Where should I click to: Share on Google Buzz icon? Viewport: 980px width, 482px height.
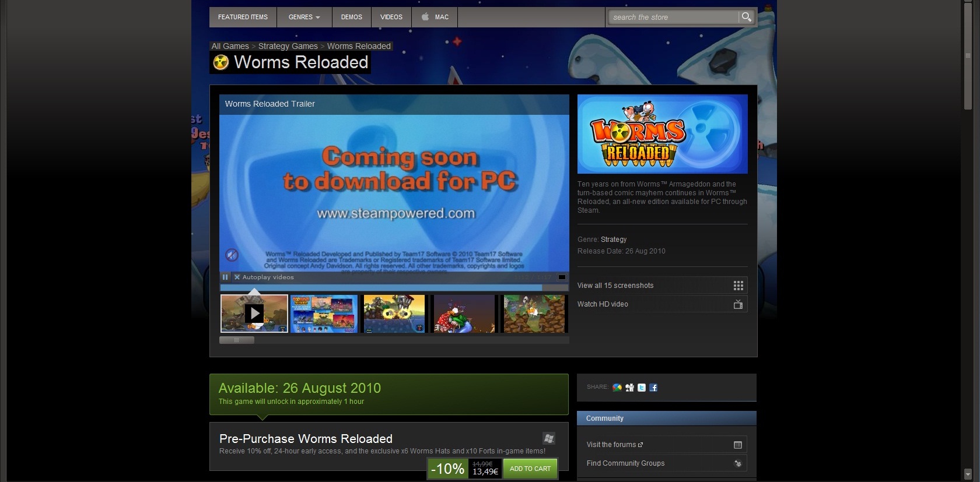(x=617, y=388)
